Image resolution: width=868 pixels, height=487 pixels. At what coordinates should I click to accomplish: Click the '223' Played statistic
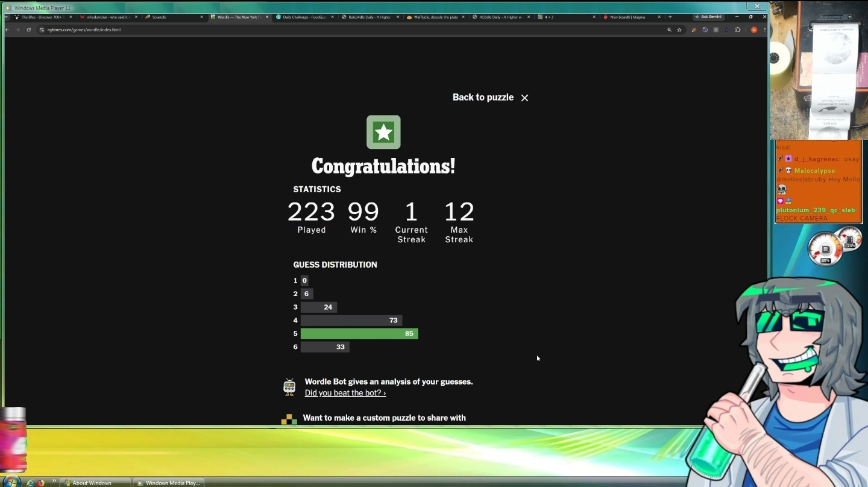click(311, 212)
